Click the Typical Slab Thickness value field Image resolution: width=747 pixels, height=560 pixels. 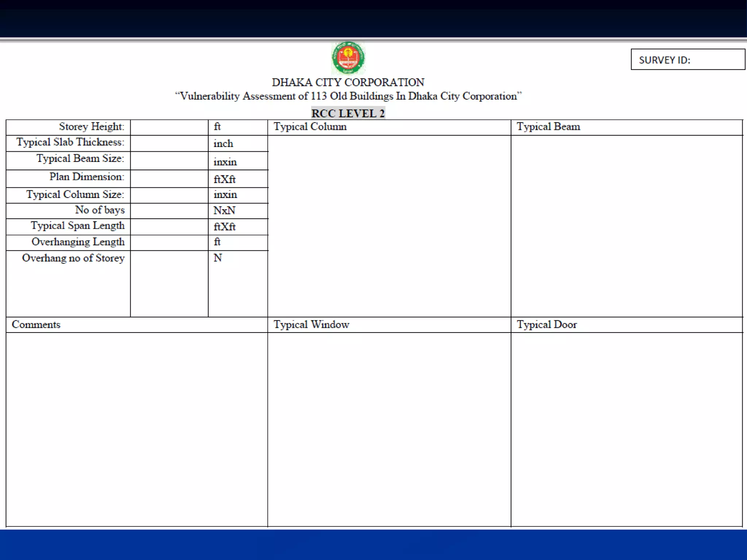tap(169, 143)
